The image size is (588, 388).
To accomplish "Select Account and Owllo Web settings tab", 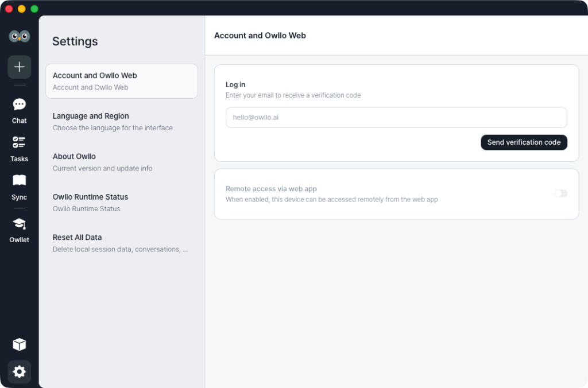I will coord(122,81).
